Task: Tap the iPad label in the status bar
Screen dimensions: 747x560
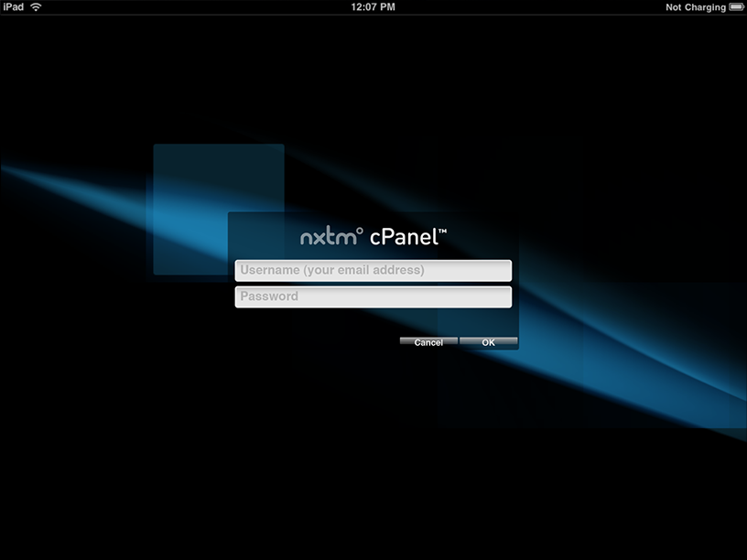Action: [14, 6]
